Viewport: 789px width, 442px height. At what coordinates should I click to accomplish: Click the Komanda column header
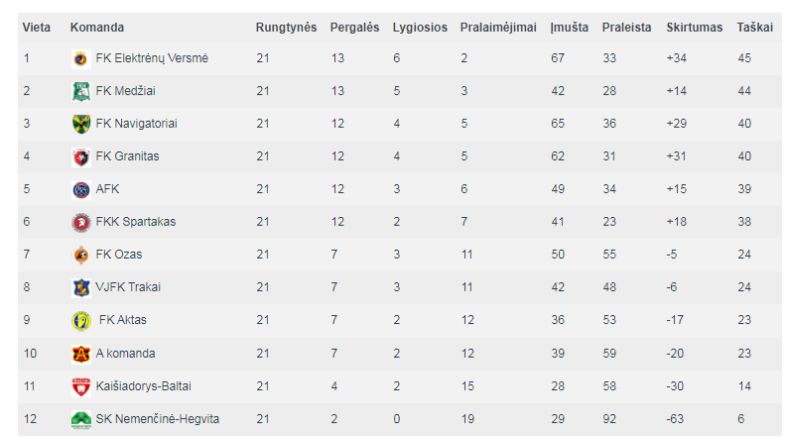pos(97,27)
